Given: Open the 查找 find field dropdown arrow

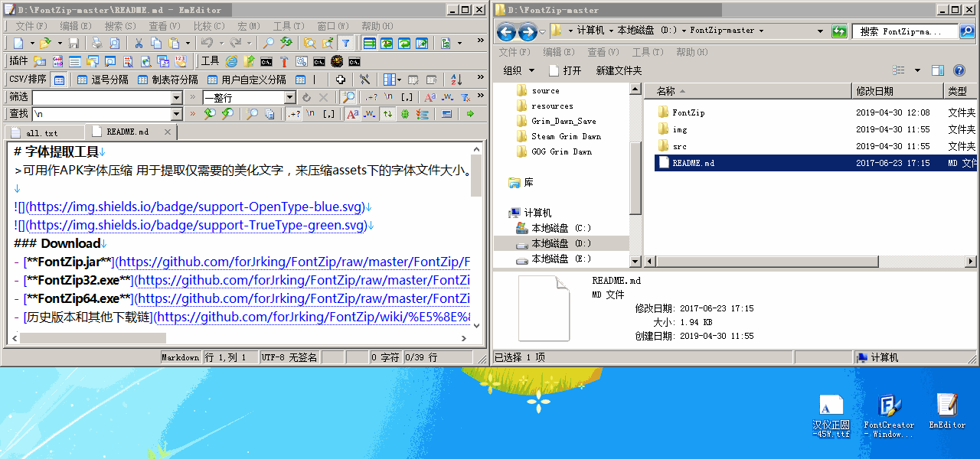Looking at the screenshot, I should [x=177, y=114].
